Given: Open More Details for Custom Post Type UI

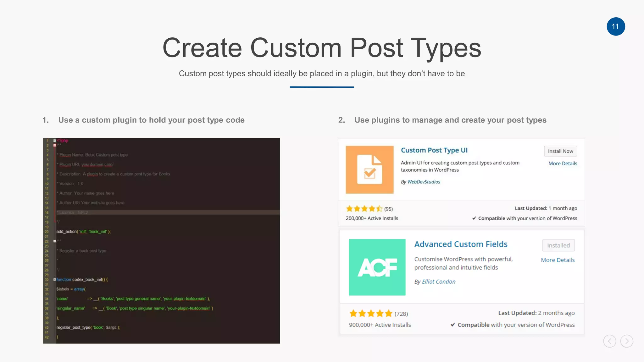Looking at the screenshot, I should (563, 163).
